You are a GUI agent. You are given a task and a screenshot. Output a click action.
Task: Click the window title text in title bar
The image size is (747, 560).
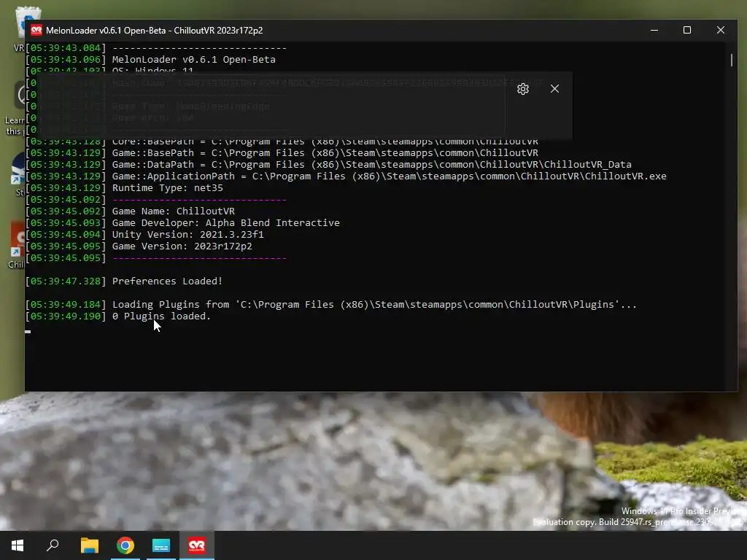155,31
